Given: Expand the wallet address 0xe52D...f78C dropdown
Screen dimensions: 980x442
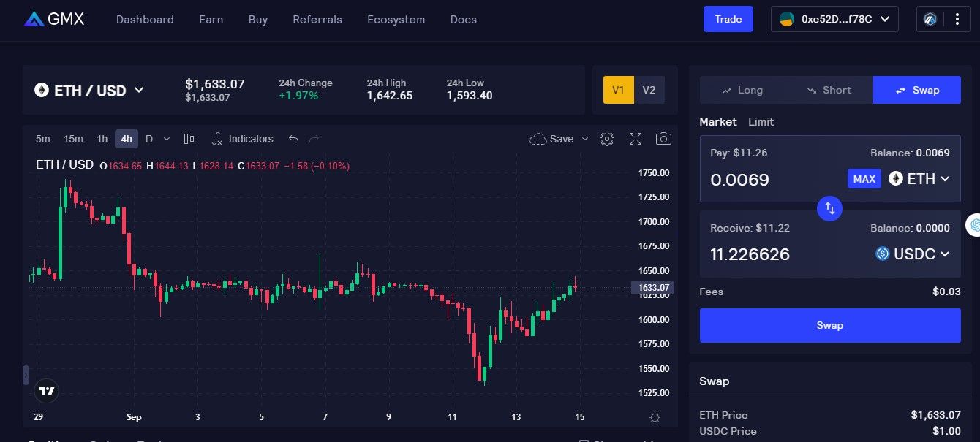Looking at the screenshot, I should pyautogui.click(x=834, y=19).
